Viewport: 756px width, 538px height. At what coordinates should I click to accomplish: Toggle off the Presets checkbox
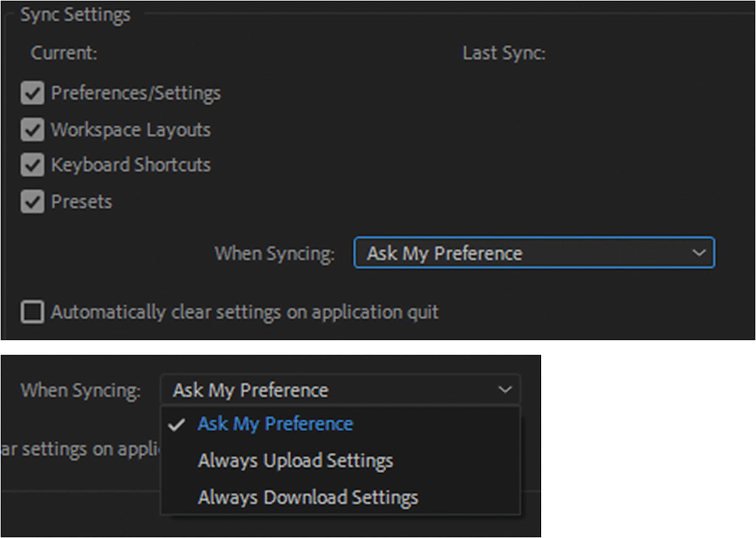pos(32,201)
